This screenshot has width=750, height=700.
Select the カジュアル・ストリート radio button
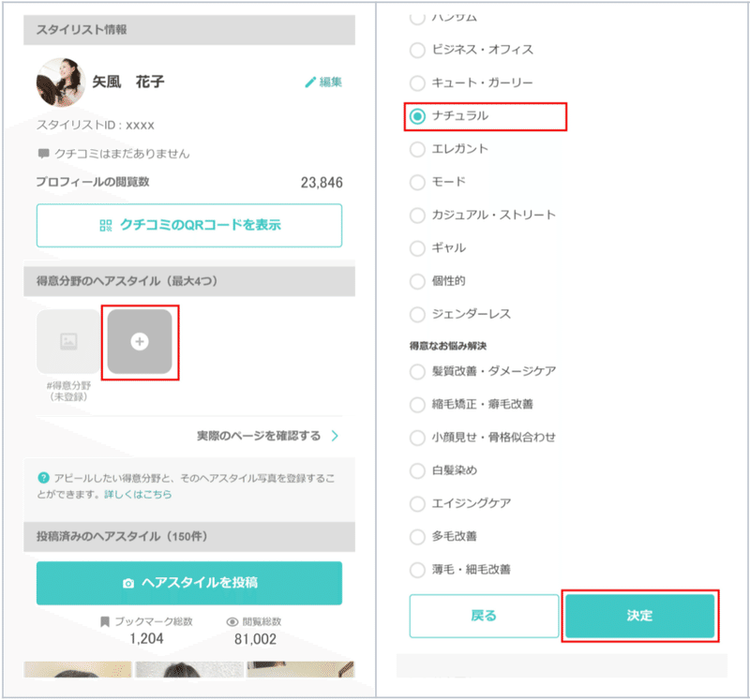417,216
